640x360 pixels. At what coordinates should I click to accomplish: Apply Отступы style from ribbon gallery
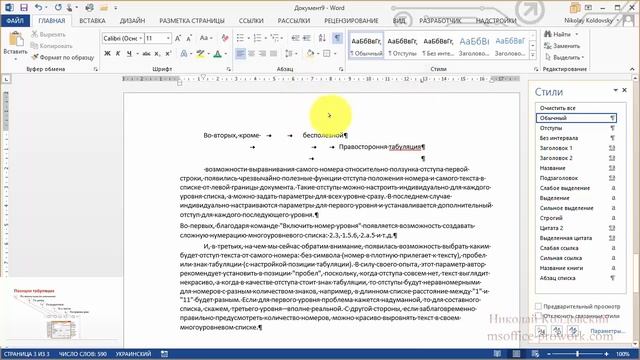click(402, 45)
